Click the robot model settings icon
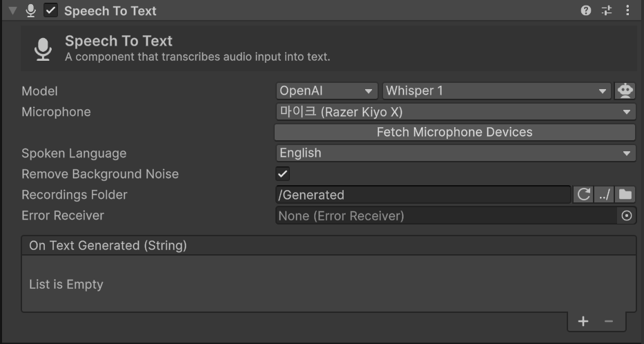 pyautogui.click(x=625, y=90)
